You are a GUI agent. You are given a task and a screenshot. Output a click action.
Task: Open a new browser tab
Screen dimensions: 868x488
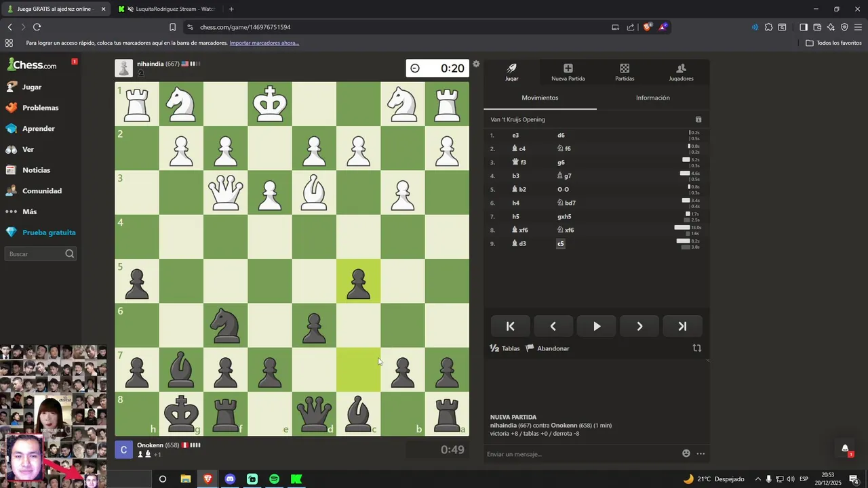[x=231, y=9]
